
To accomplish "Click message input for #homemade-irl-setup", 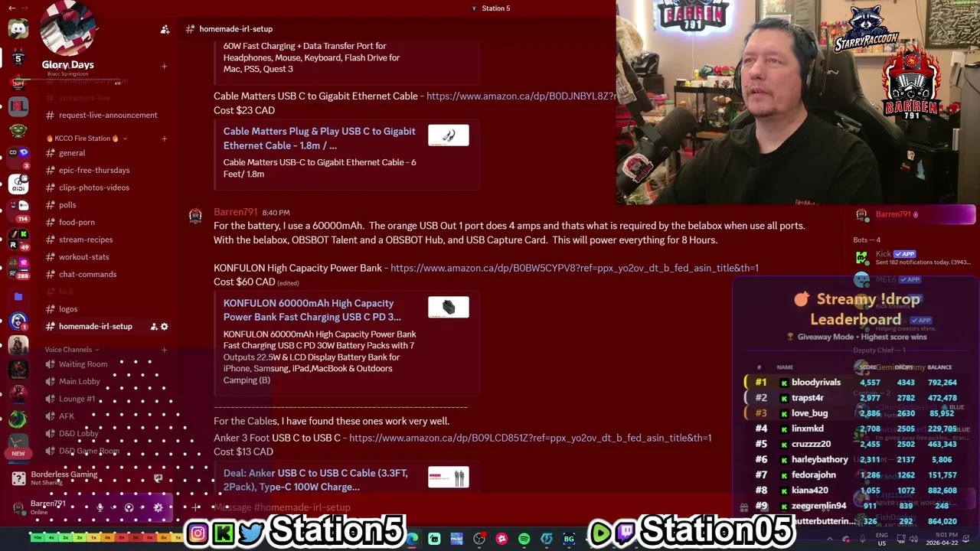I will pyautogui.click(x=282, y=507).
